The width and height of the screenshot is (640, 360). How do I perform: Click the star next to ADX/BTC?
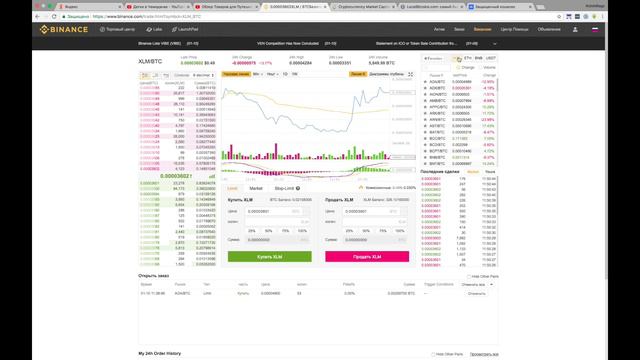(x=425, y=88)
